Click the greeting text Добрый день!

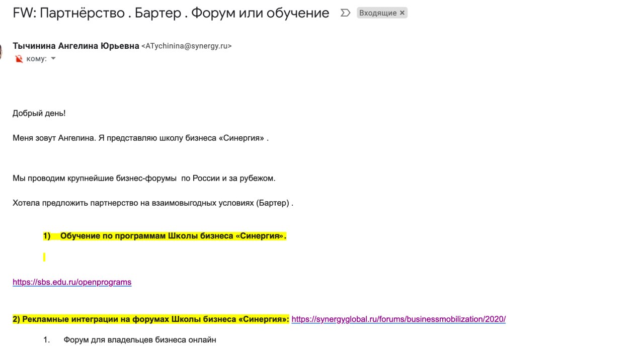39,113
